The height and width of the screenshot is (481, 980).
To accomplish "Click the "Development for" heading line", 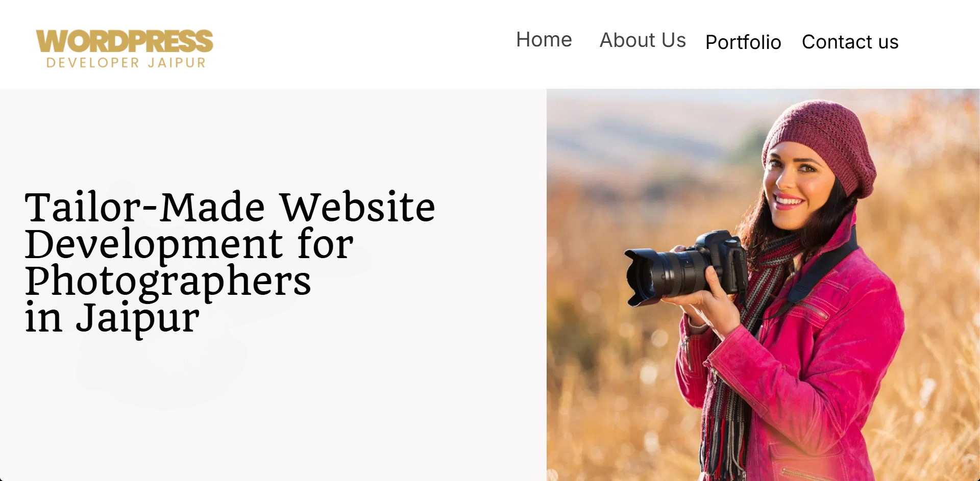I will [189, 244].
